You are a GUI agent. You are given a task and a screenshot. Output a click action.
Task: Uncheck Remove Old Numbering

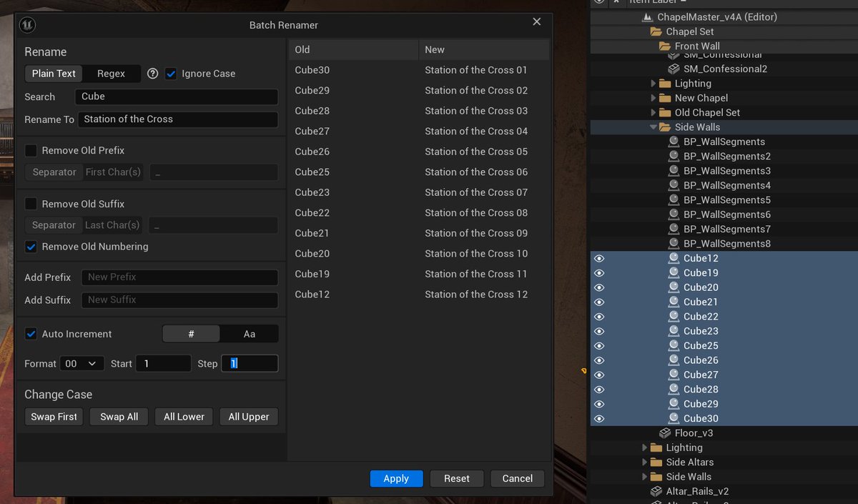31,247
